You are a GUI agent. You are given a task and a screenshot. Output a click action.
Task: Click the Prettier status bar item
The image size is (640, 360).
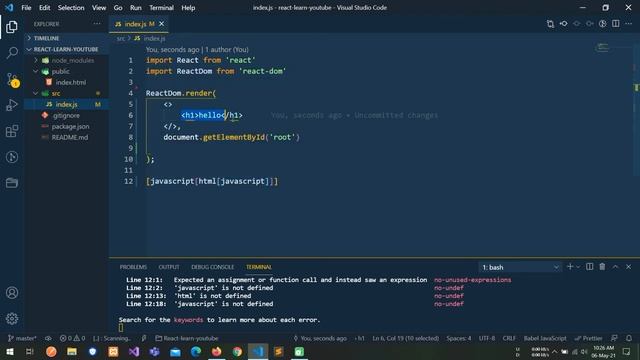[x=589, y=338]
